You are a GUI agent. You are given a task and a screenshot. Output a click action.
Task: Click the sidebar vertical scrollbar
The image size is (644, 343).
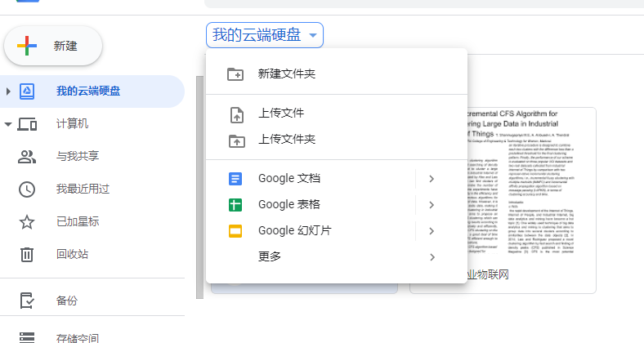(x=199, y=187)
